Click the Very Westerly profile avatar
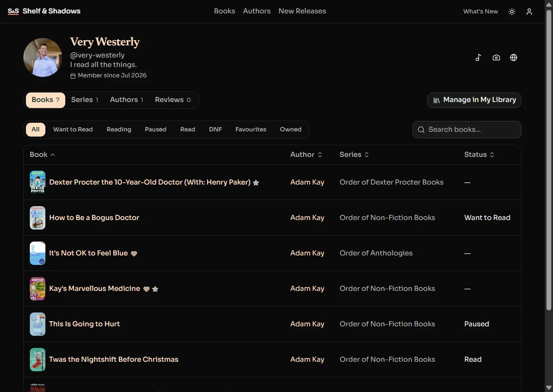 [43, 57]
